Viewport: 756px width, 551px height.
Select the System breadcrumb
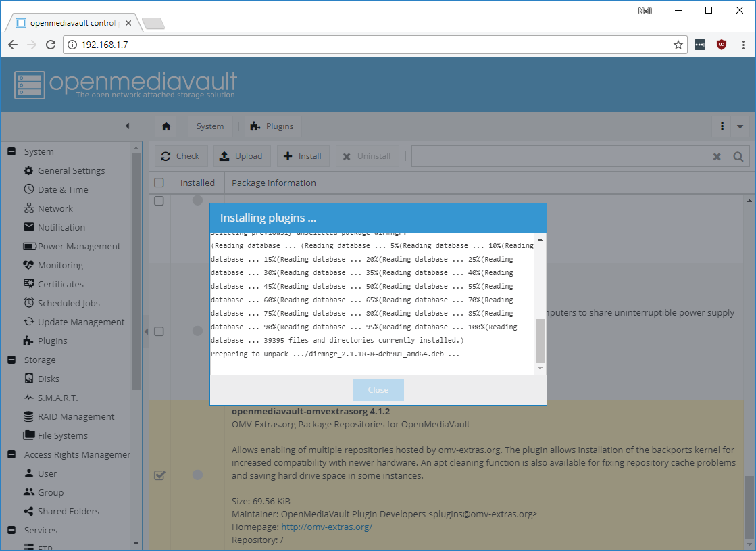(210, 126)
